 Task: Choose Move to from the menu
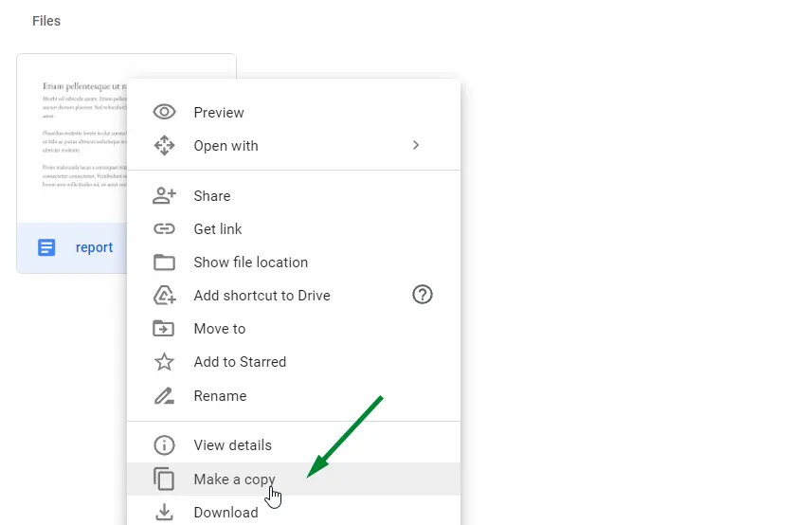pyautogui.click(x=294, y=328)
